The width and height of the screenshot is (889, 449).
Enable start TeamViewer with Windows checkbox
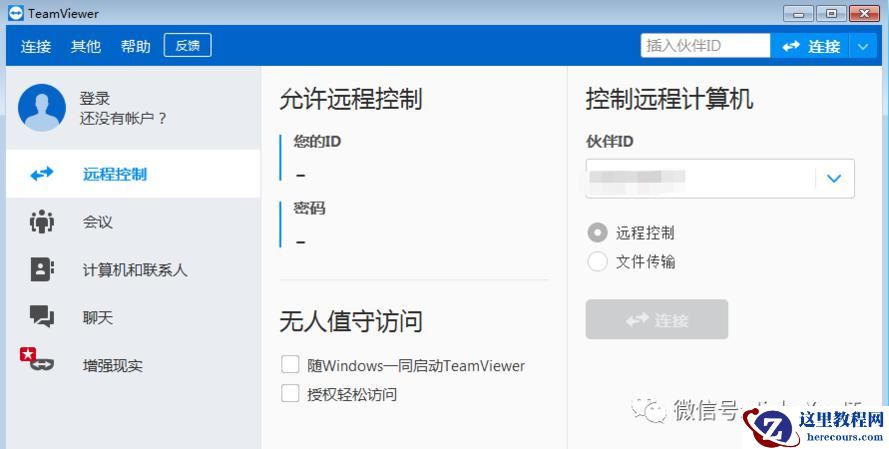coord(290,365)
